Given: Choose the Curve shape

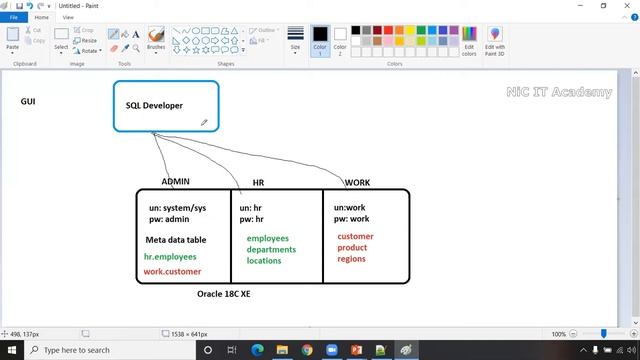Looking at the screenshot, I should 186,31.
